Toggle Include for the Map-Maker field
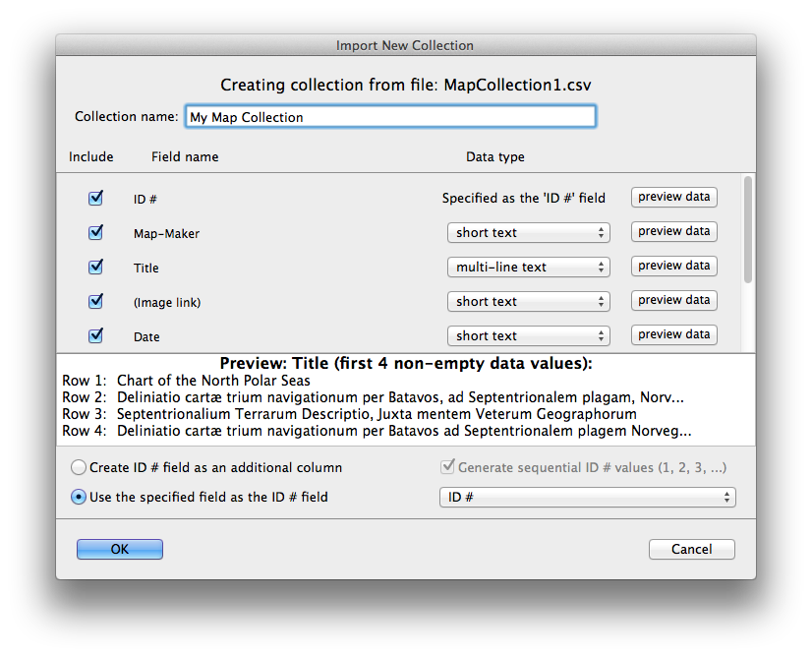 pyautogui.click(x=95, y=232)
